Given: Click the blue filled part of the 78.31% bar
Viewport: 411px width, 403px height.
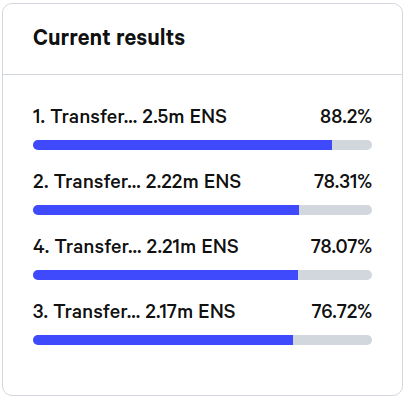Looking at the screenshot, I should coord(166,210).
